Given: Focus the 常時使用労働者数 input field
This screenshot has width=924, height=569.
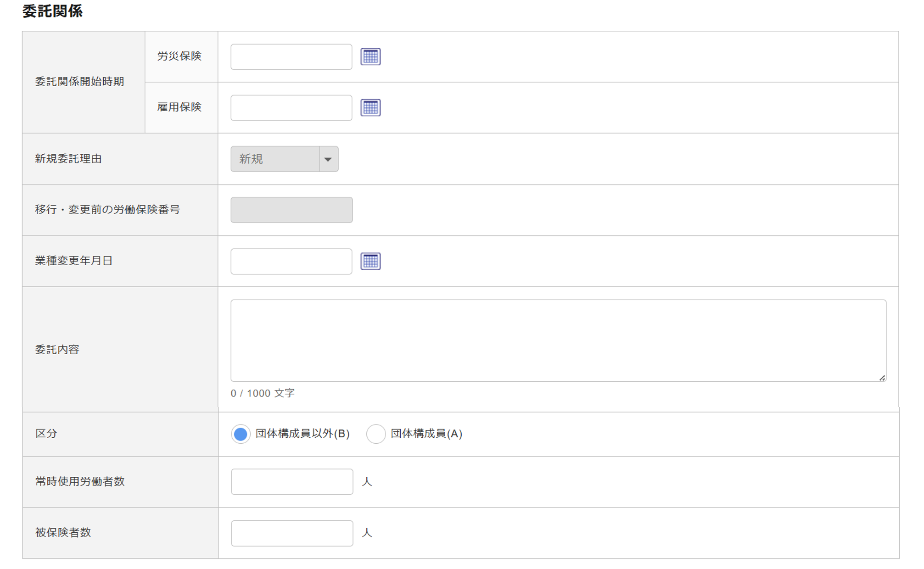Looking at the screenshot, I should point(292,482).
